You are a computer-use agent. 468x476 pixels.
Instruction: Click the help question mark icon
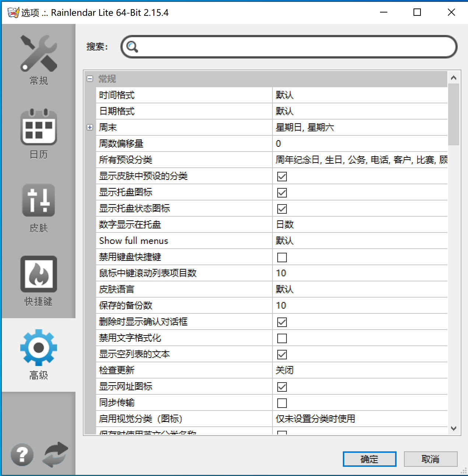point(22,455)
